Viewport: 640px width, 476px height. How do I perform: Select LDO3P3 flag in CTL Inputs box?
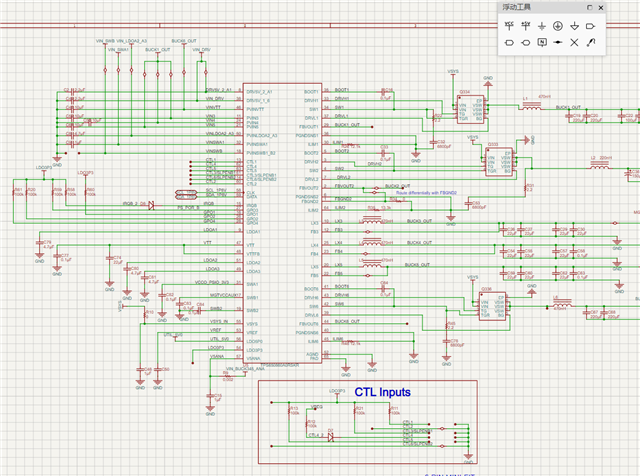(337, 391)
